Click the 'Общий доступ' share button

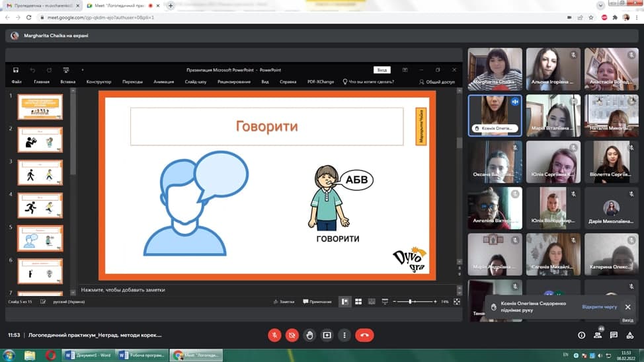[x=437, y=82]
